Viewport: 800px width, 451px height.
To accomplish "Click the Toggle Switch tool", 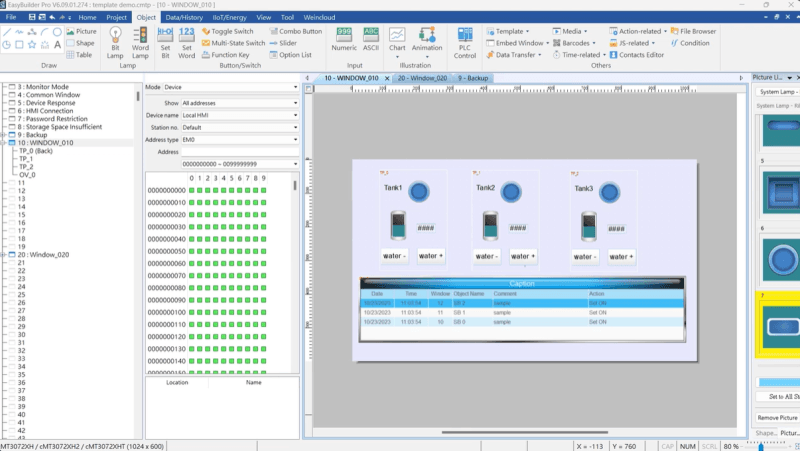I will (x=232, y=31).
